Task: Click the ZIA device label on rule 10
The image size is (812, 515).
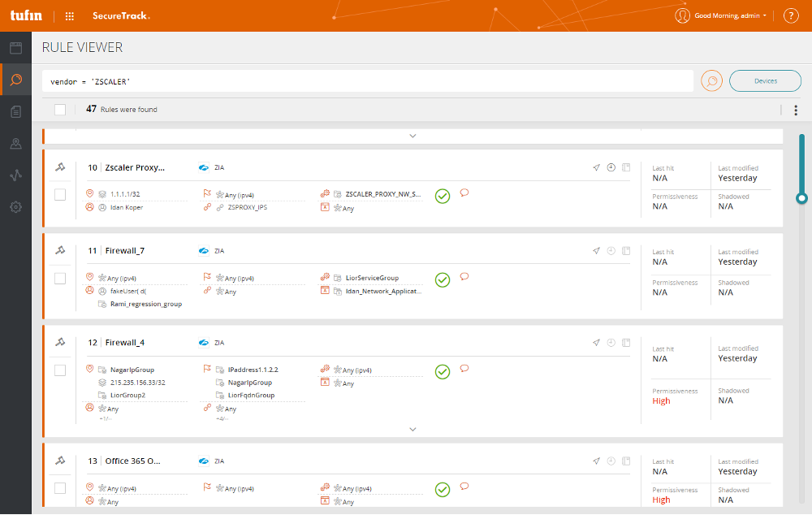Action: coord(219,167)
